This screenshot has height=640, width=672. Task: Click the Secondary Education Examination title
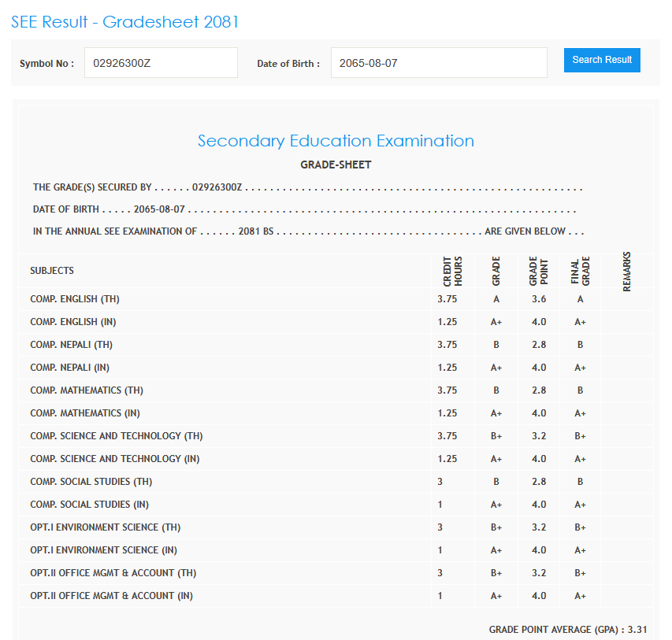336,141
